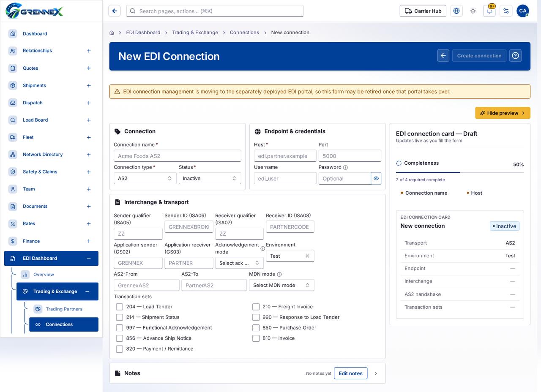Open the settings sliders icon
This screenshot has width=541, height=392.
[506, 11]
